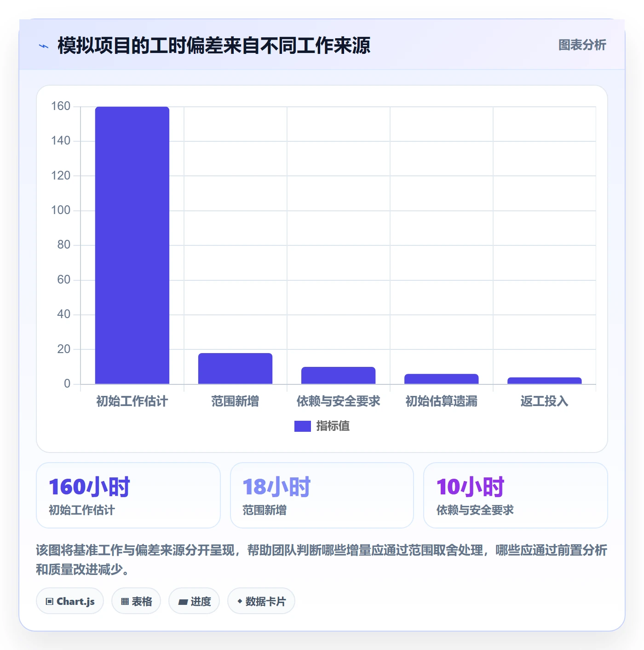Click the square icon in Chart.js chip
Image resolution: width=644 pixels, height=650 pixels.
(x=50, y=602)
